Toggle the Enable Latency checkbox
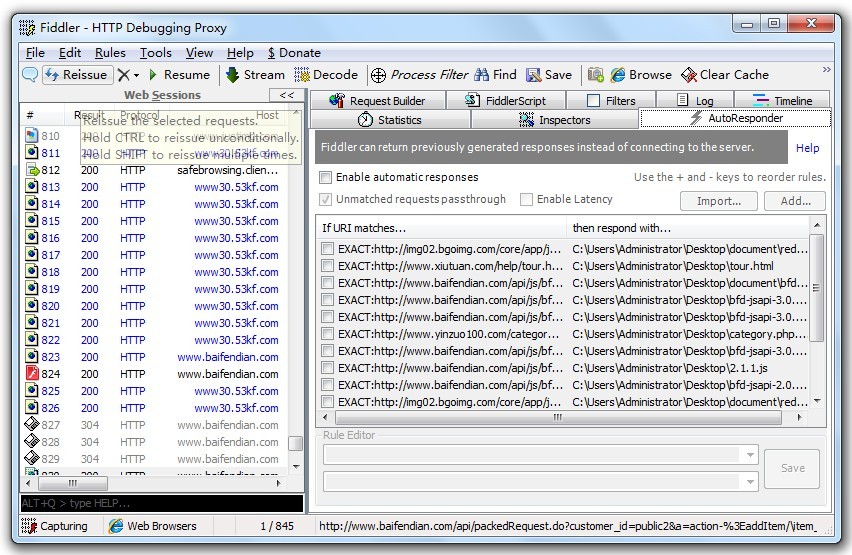 (526, 199)
